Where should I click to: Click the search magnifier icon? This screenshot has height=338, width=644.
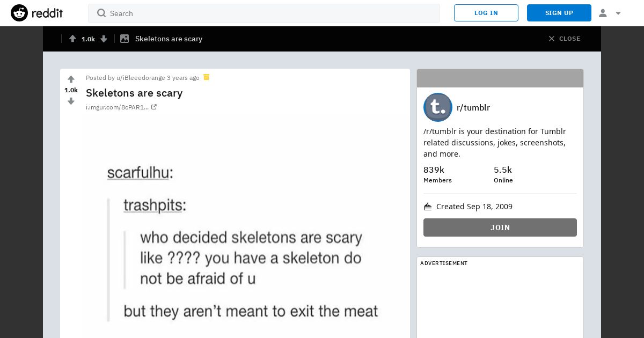pyautogui.click(x=101, y=13)
